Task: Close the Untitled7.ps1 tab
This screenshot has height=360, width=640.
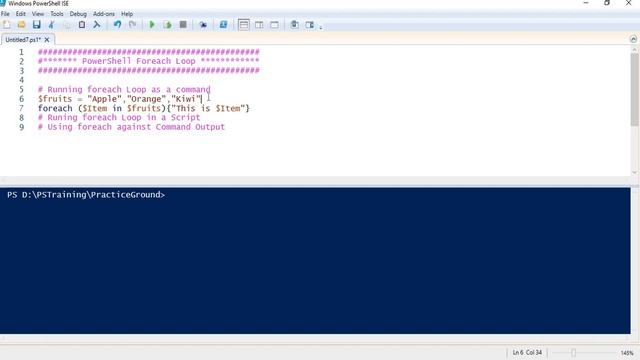Action: (x=47, y=40)
